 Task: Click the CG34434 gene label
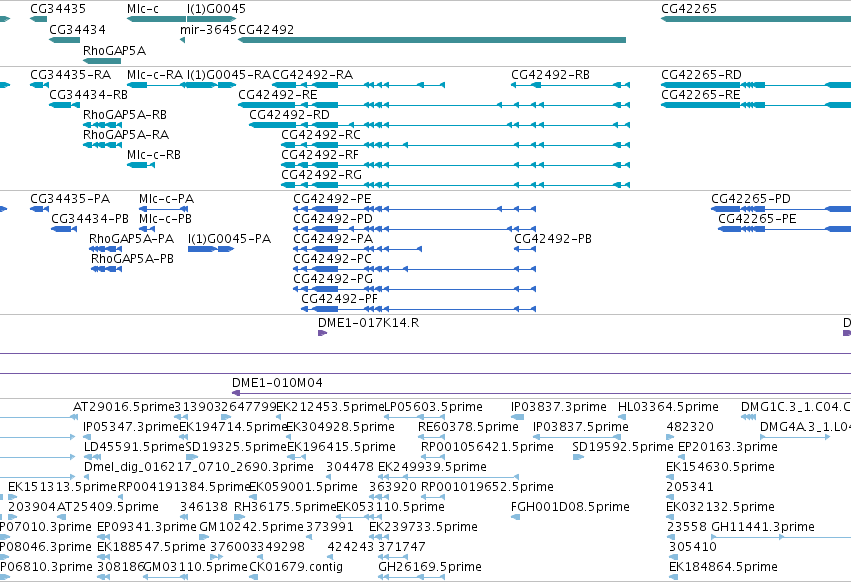coord(77,30)
